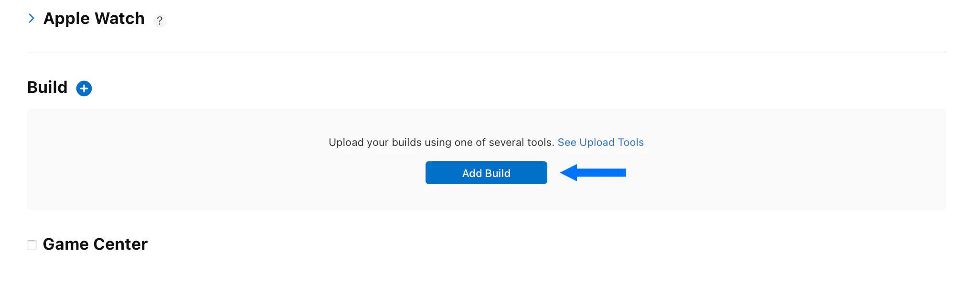Select the Game Center section label
980x287 pixels.
[x=95, y=244]
